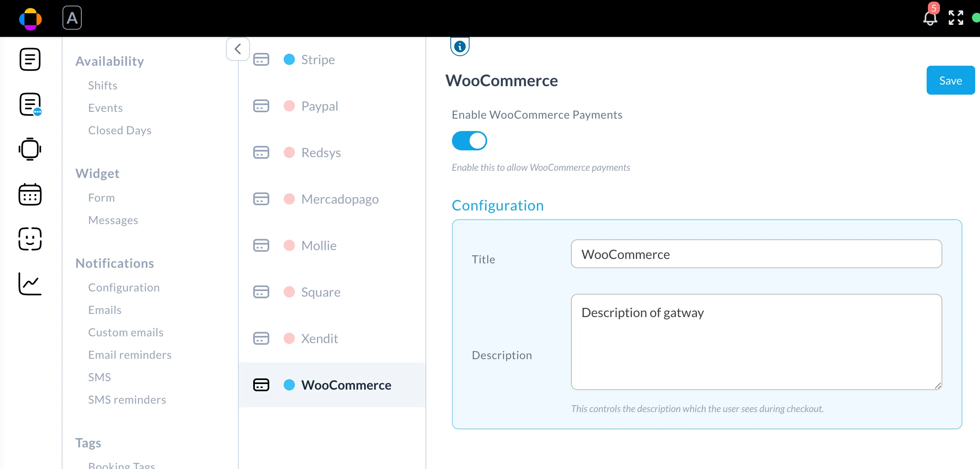Click the smiley face customers icon
The image size is (980, 469).
[x=30, y=239]
